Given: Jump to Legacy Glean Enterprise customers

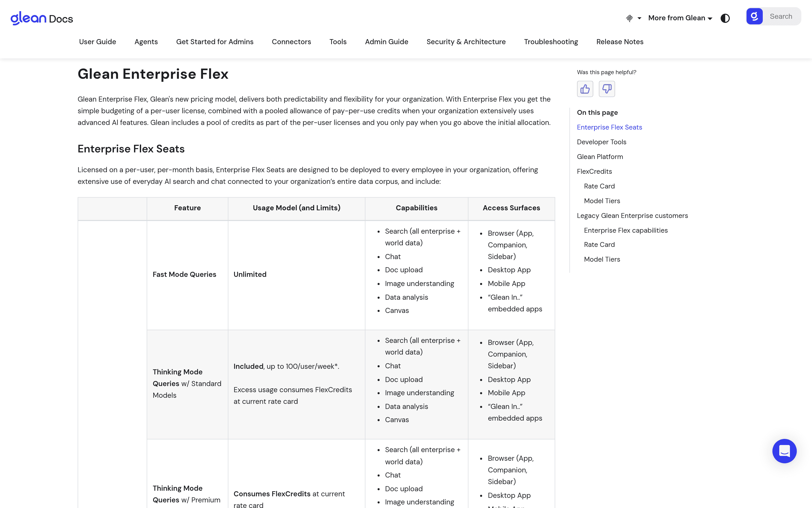Looking at the screenshot, I should point(632,216).
